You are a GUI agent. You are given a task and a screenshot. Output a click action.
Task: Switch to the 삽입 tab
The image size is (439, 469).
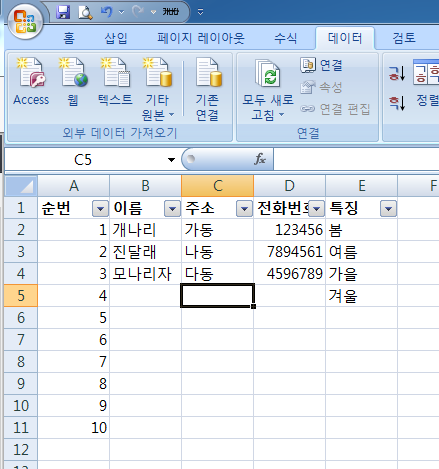[116, 38]
